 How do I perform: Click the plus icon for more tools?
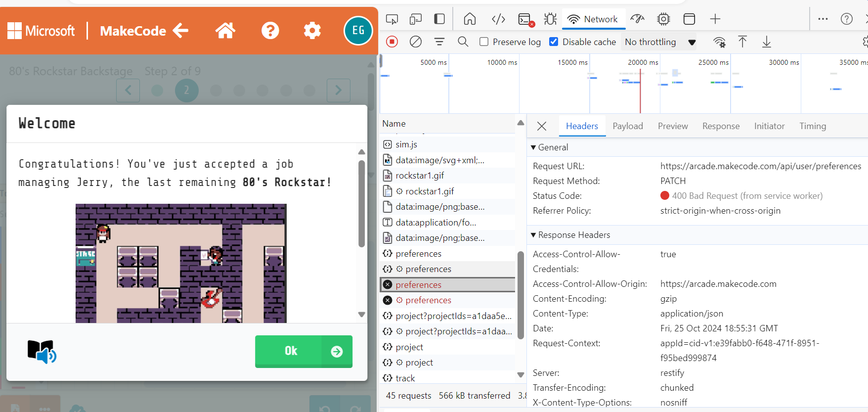point(715,19)
